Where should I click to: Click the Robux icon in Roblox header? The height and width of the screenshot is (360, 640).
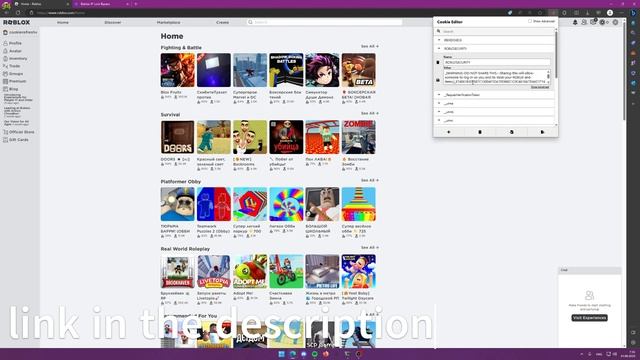point(602,22)
